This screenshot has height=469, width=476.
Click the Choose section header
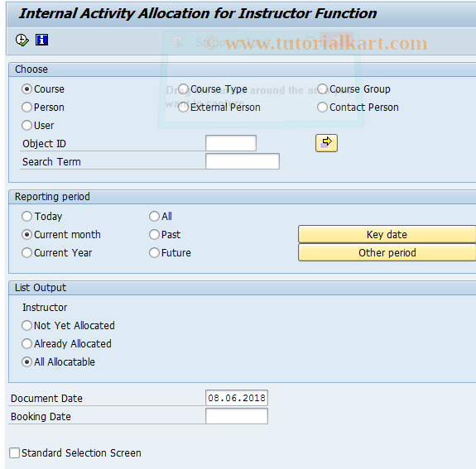click(x=31, y=69)
